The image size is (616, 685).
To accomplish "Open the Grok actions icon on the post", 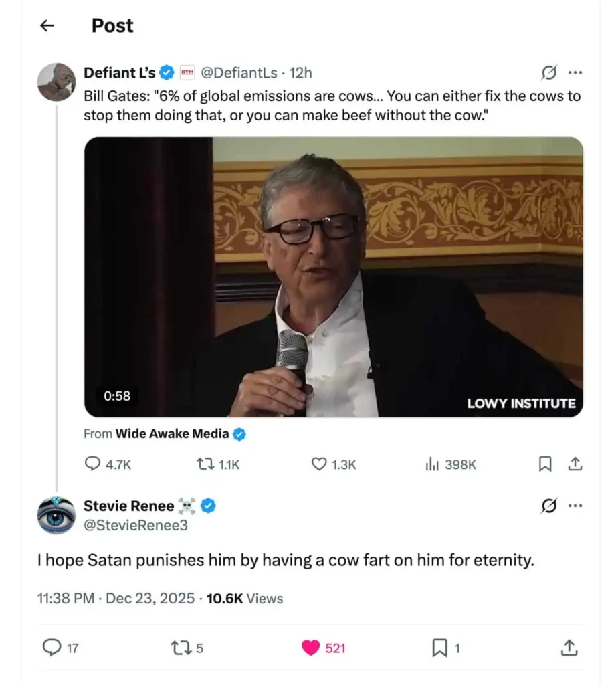I will click(x=548, y=72).
